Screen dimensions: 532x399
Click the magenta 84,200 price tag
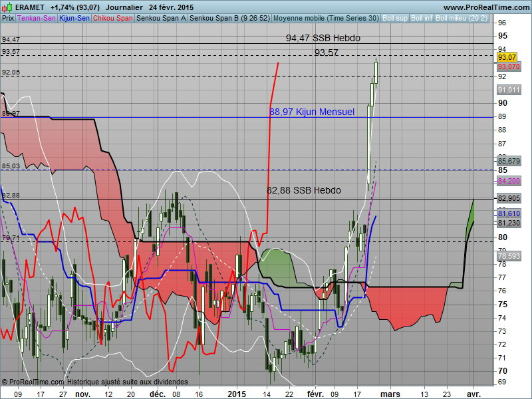coord(509,181)
